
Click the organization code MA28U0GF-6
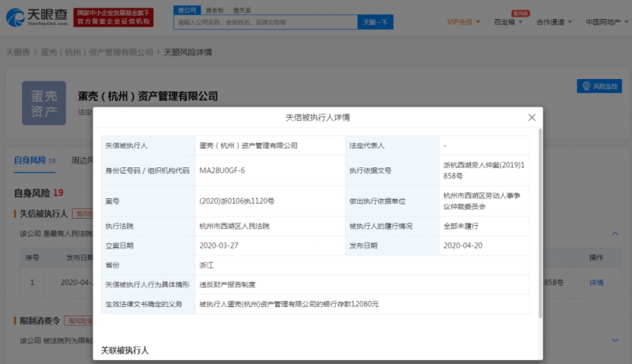222,171
